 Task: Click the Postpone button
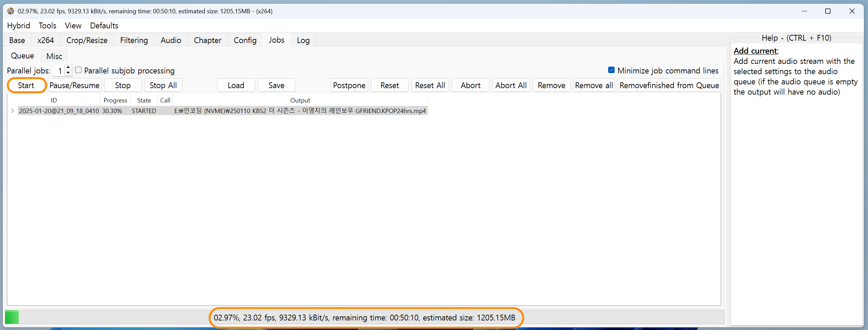(349, 85)
